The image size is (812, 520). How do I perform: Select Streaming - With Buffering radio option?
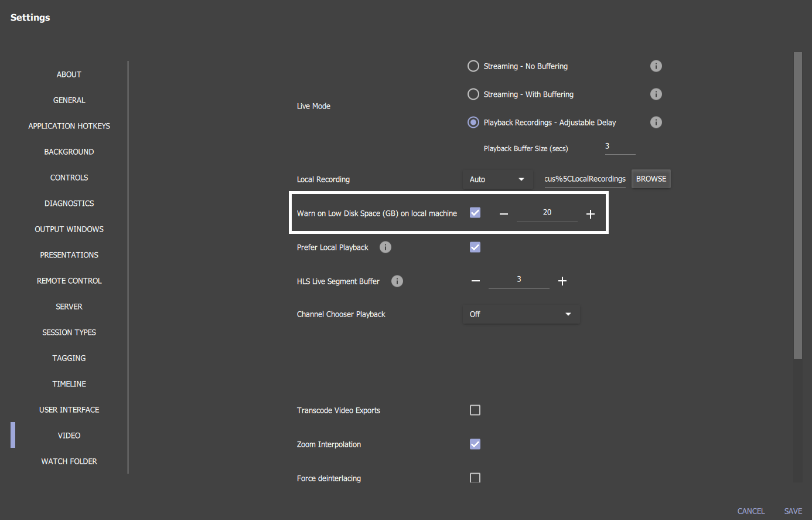(473, 94)
